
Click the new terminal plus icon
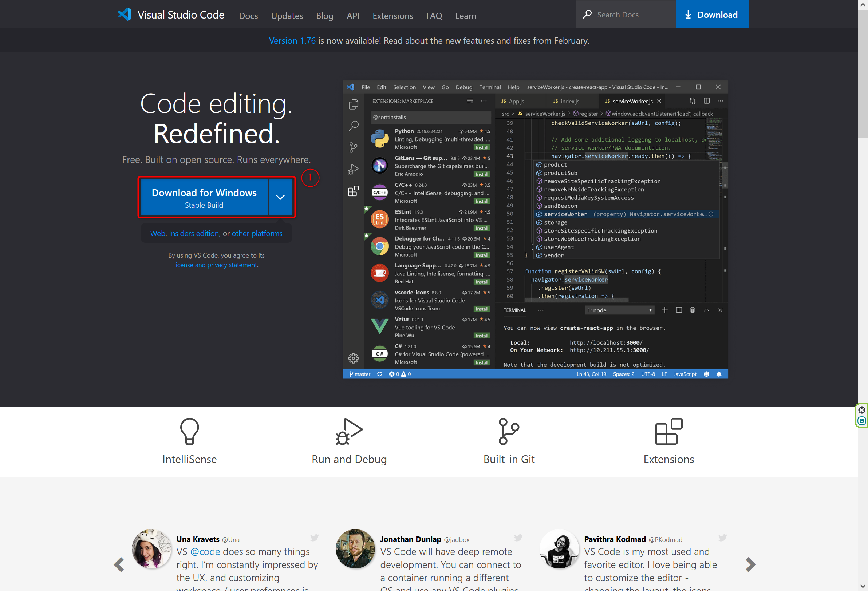[664, 310]
